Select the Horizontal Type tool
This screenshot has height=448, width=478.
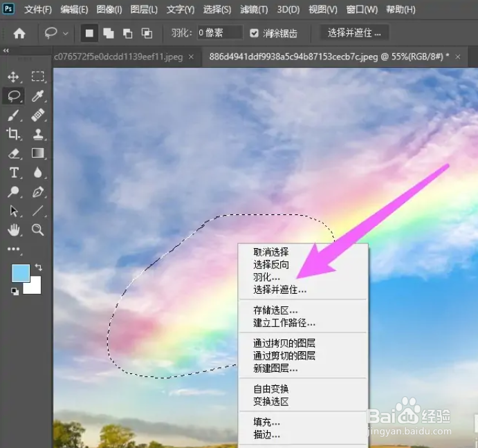point(14,173)
